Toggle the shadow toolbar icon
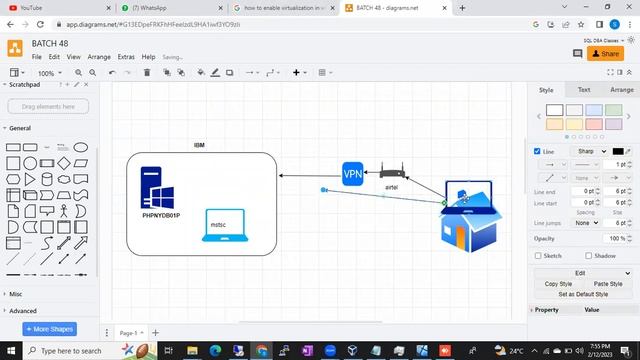 229,73
